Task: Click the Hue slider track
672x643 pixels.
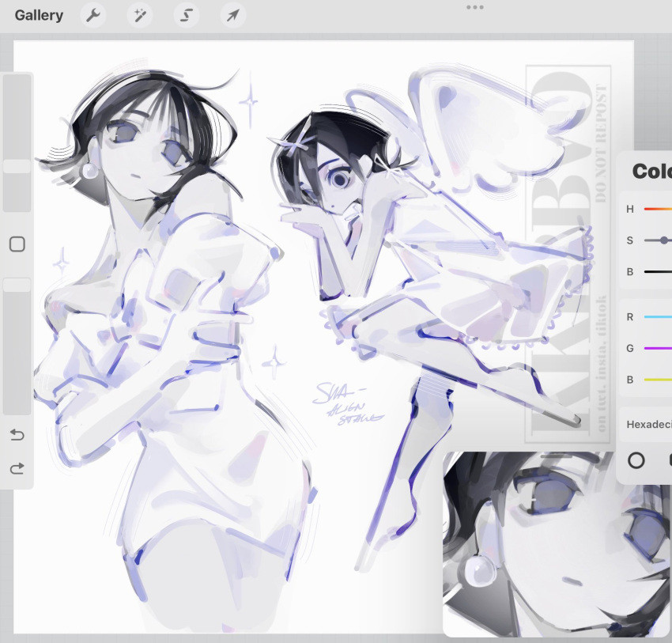Action: pos(658,209)
